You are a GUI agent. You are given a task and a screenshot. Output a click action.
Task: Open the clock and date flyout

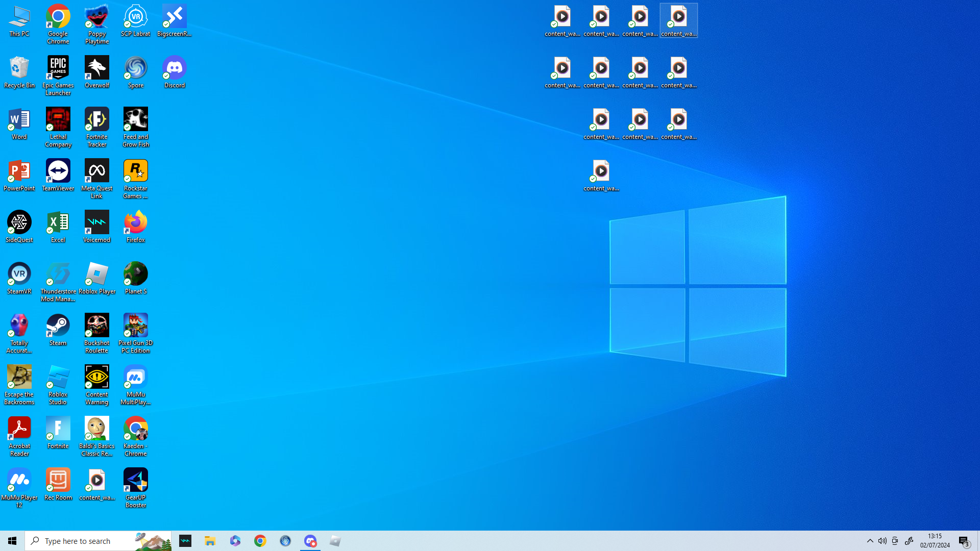coord(935,541)
